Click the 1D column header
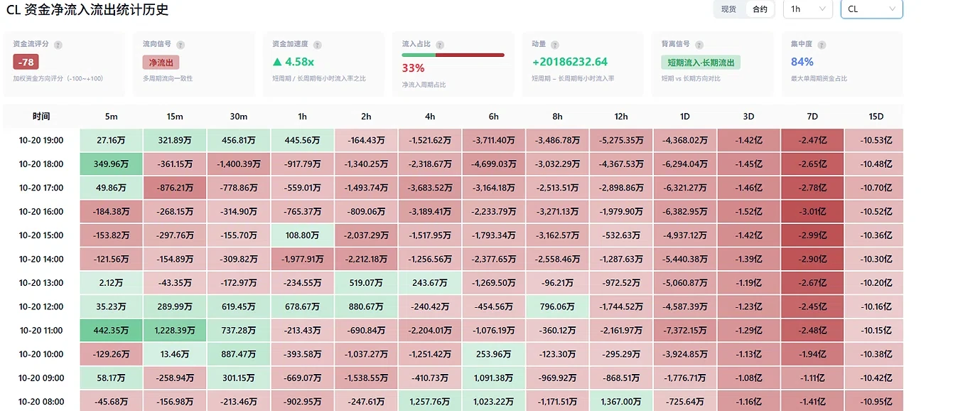980x411 pixels. [684, 117]
